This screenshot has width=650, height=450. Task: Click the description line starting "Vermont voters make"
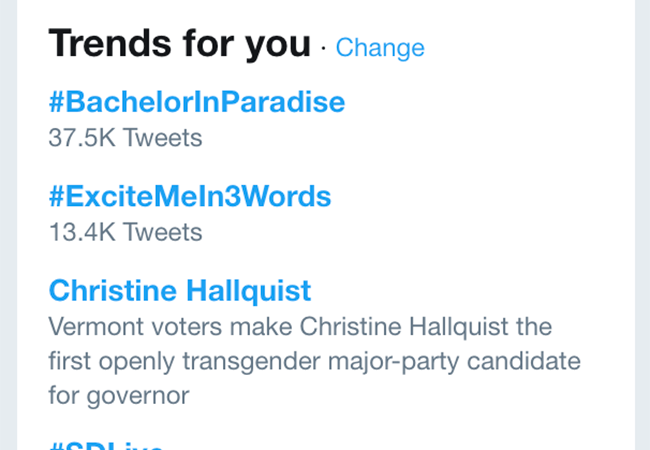(x=300, y=327)
